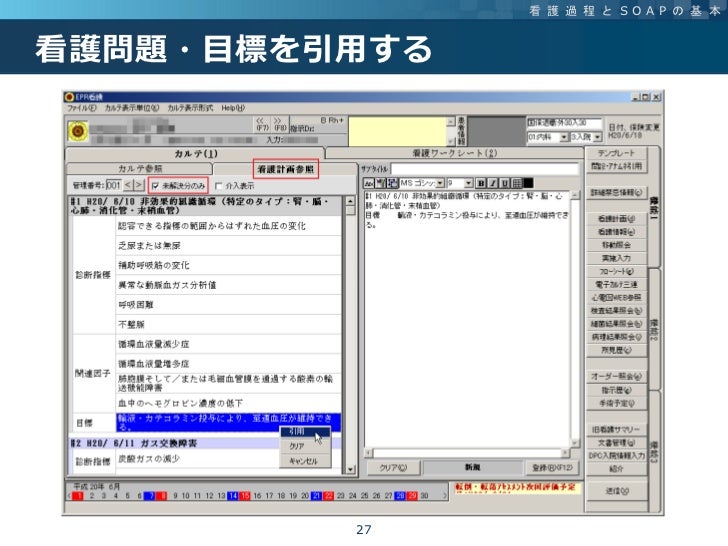Click the Italic formatting button
The height and width of the screenshot is (546, 728).
pyautogui.click(x=493, y=183)
